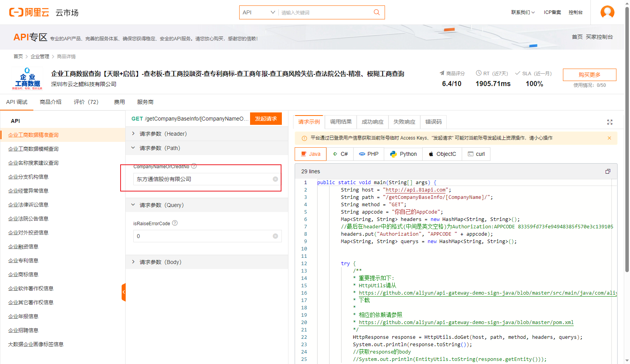The width and height of the screenshot is (630, 364).
Task: Switch to the 商品介绍 tab
Action: pyautogui.click(x=50, y=102)
